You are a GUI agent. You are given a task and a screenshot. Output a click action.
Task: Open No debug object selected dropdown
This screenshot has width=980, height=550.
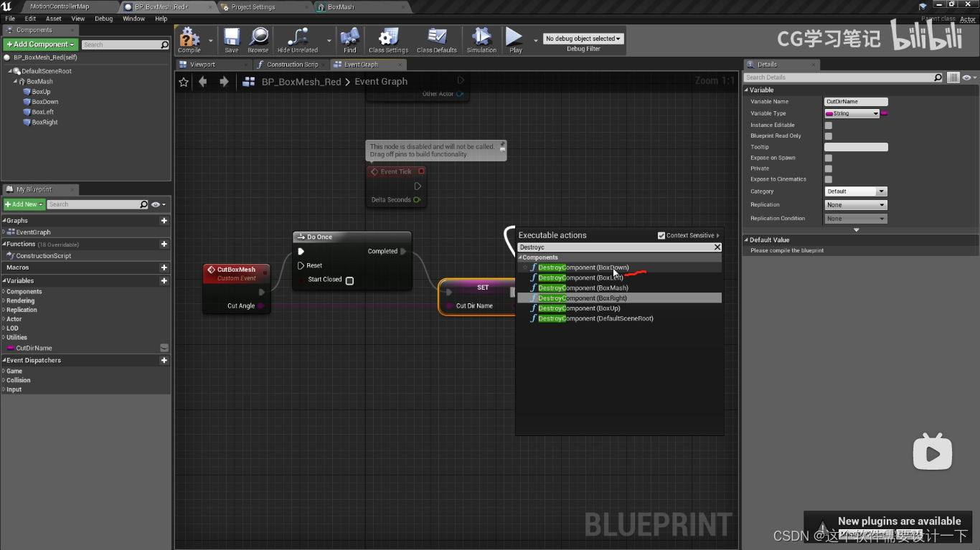[x=583, y=39]
